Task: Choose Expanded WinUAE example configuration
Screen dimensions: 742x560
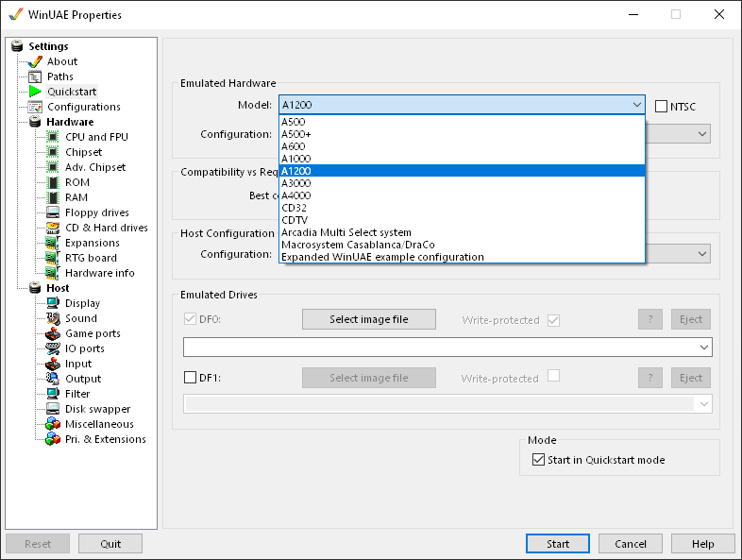Action: click(462, 257)
